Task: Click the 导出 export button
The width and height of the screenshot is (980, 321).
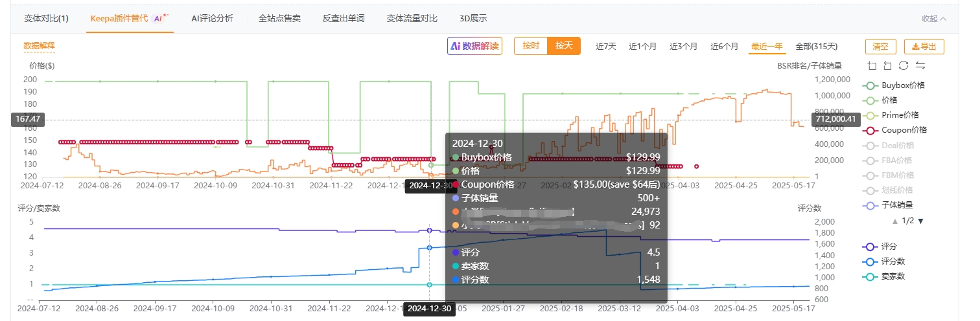Action: [924, 47]
